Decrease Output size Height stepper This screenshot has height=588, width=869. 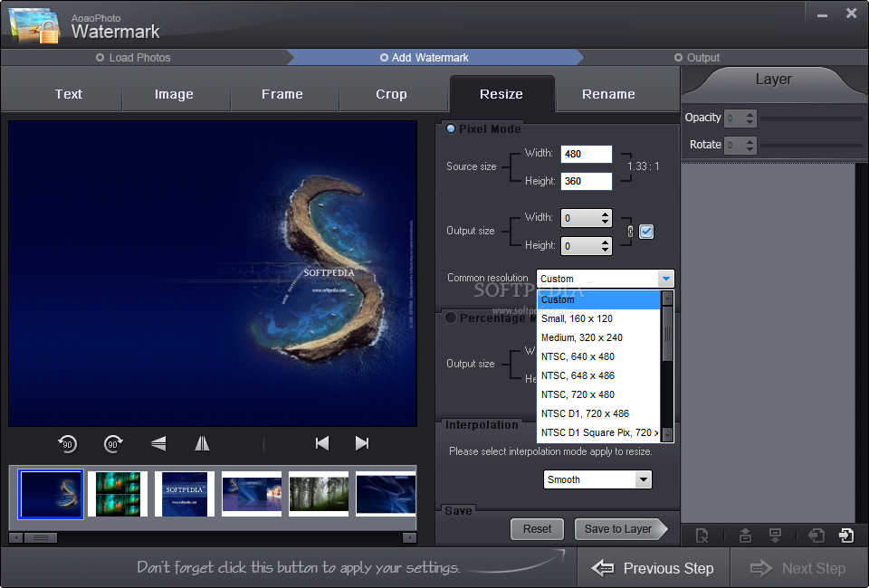click(606, 250)
